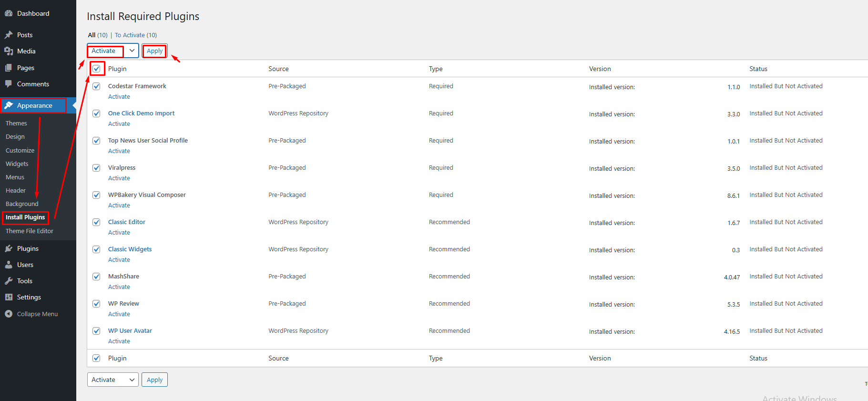Image resolution: width=868 pixels, height=401 pixels.
Task: Open the bottom bulk action Activate dropdown
Action: (113, 380)
